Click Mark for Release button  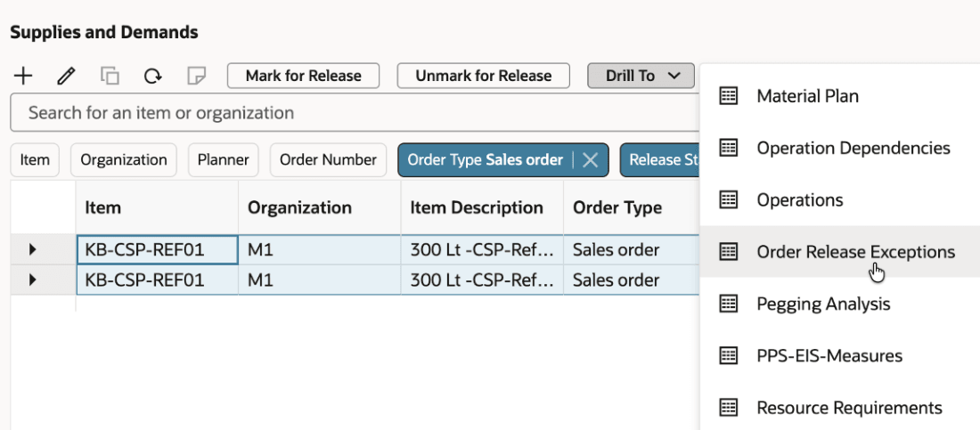[x=303, y=76]
